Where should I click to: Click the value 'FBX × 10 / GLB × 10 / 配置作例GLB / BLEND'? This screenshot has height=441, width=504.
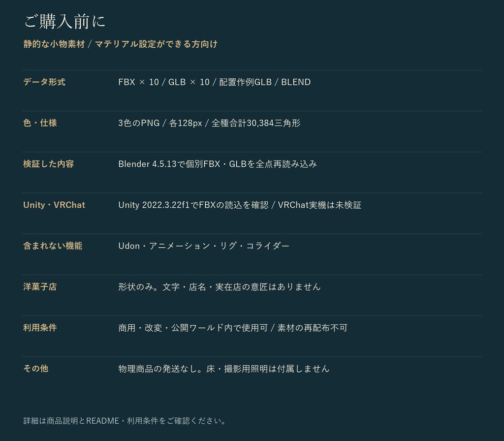pyautogui.click(x=215, y=82)
